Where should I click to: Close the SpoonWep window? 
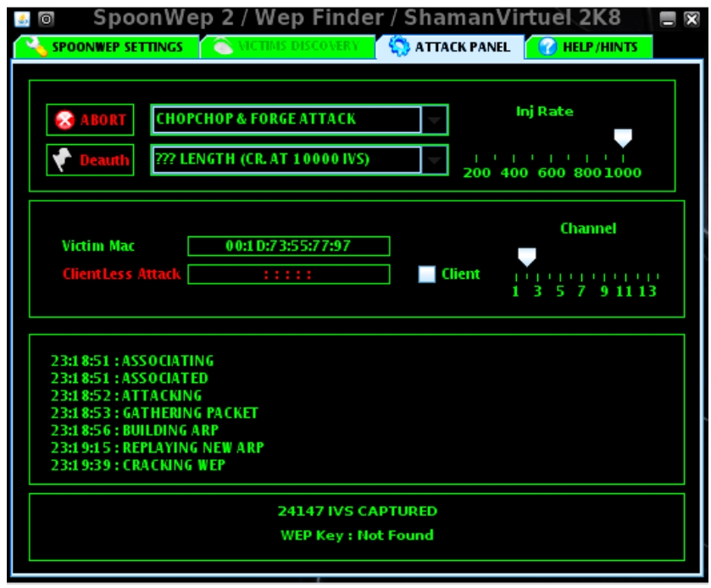[692, 19]
